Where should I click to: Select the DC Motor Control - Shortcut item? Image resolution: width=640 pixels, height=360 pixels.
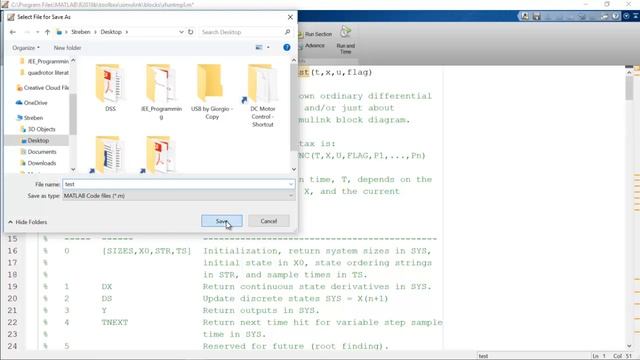click(x=262, y=96)
